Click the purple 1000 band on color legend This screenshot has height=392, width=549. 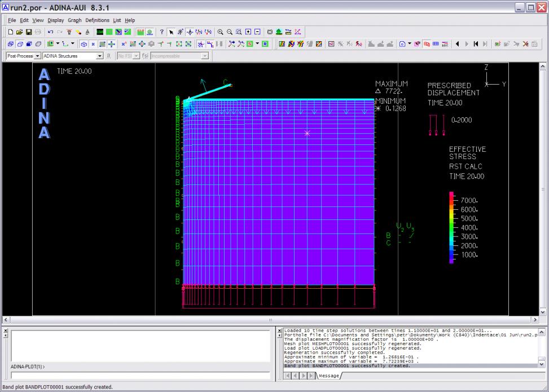coord(451,258)
